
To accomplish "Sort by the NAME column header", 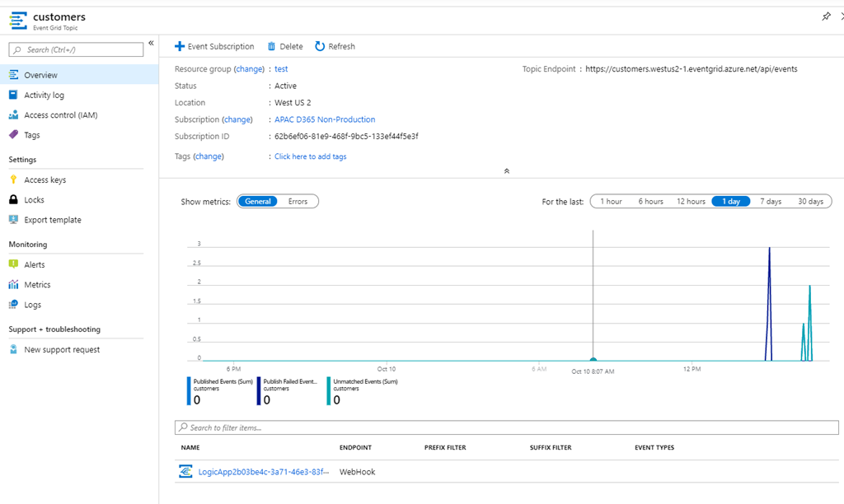I will pos(190,447).
